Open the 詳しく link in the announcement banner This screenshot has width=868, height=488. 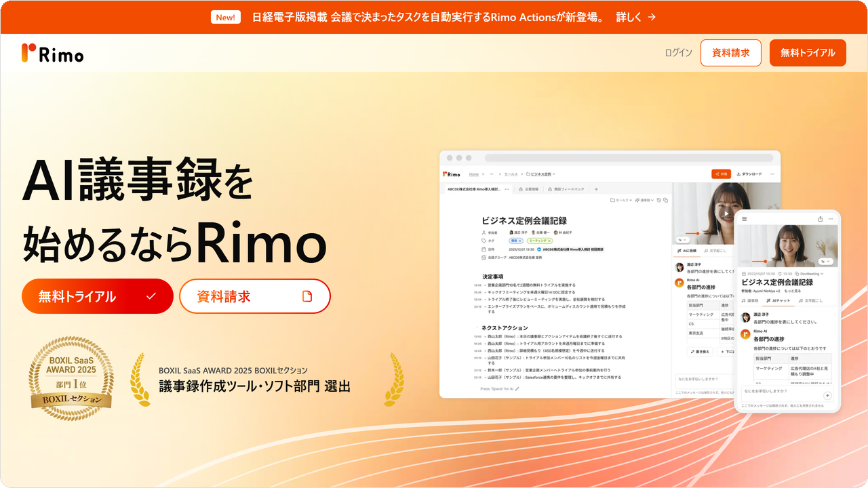point(635,18)
